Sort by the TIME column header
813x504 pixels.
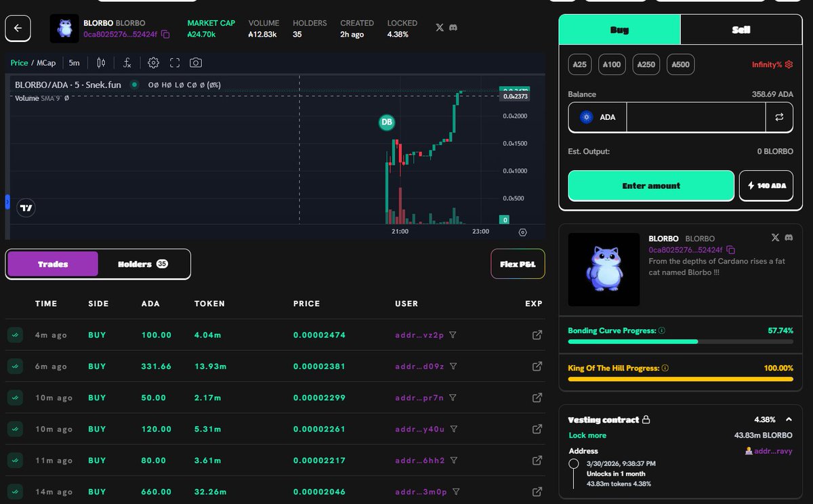coord(46,303)
